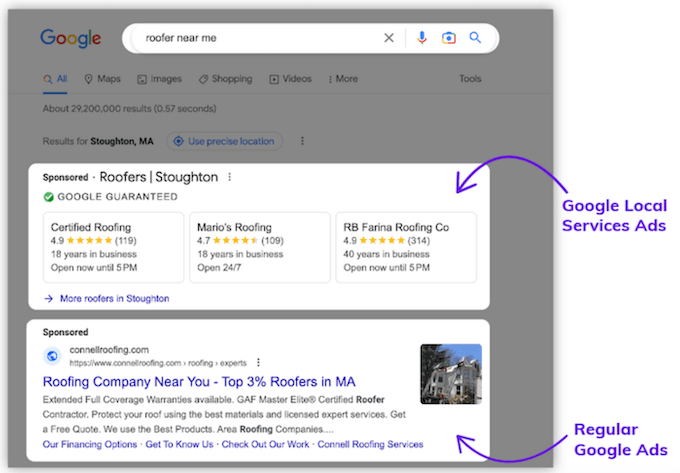Switch to the Maps tab
Screen dimensions: 680x473
click(102, 79)
